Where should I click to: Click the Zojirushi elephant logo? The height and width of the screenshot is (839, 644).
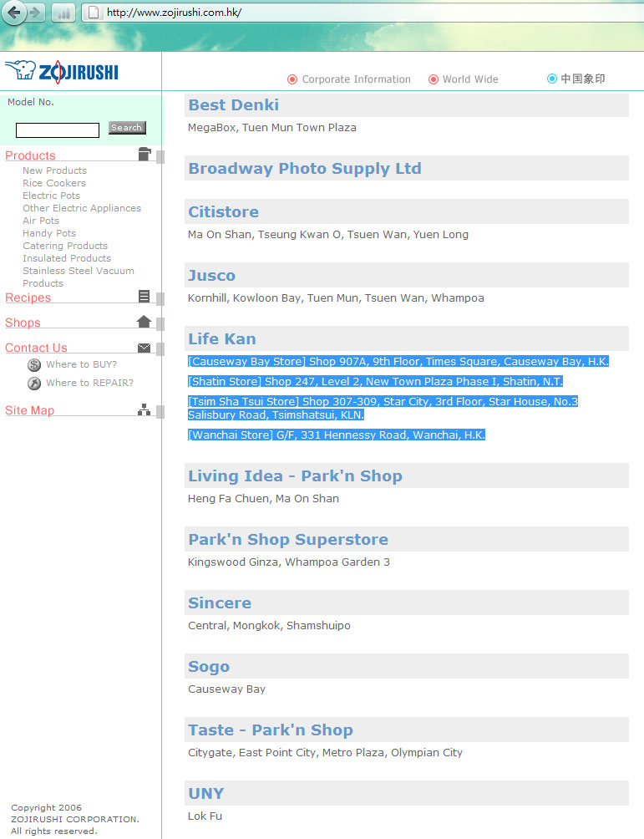[x=62, y=72]
